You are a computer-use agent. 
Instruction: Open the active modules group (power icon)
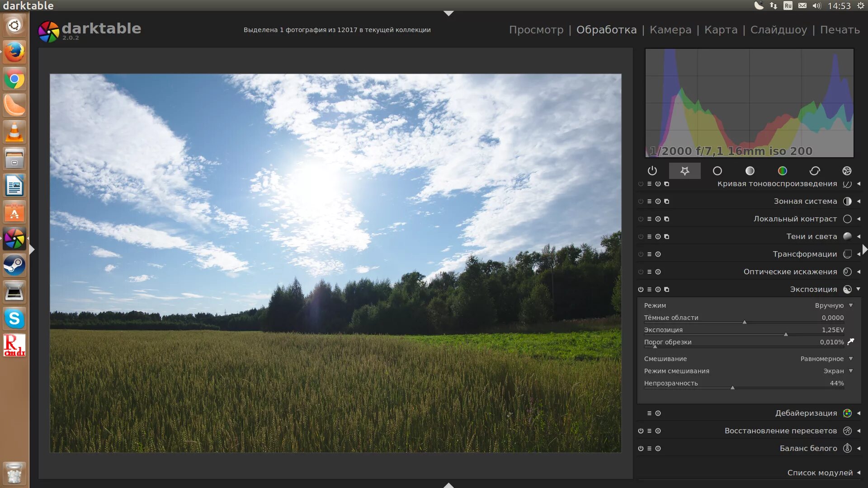(652, 171)
